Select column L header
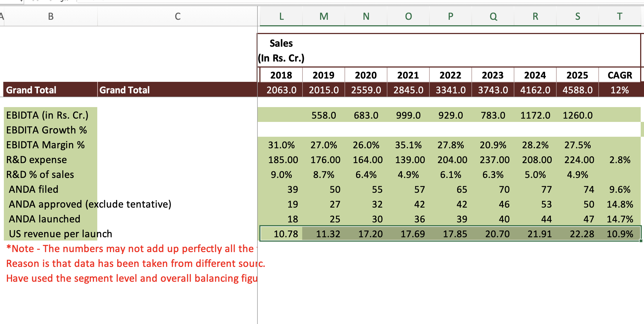Screen dimensions: 644x324 (281, 16)
